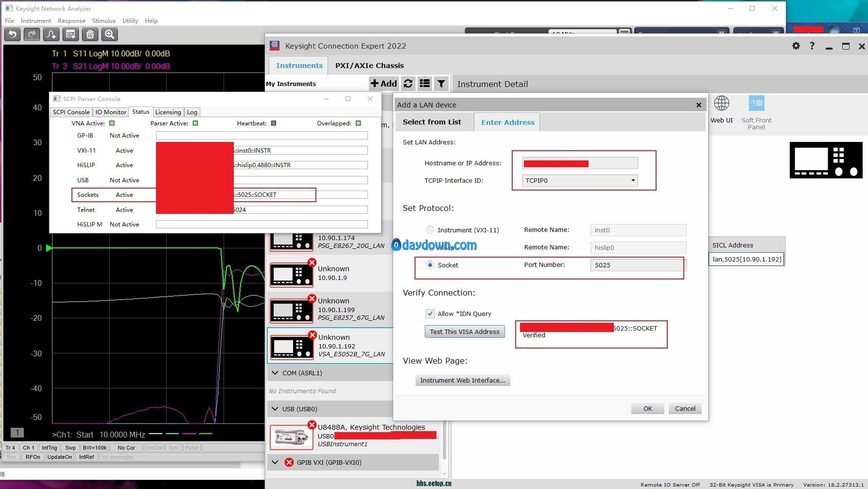Select VSA_E5052B_7G_LAN instrument icon
This screenshot has width=868, height=489.
(x=291, y=347)
